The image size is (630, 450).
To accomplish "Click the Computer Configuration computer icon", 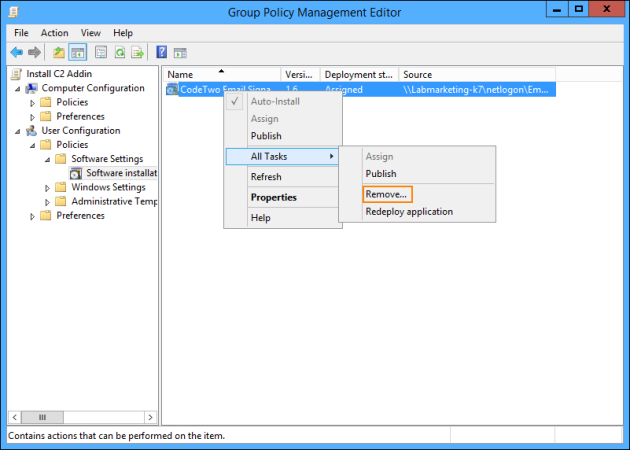I will (31, 88).
